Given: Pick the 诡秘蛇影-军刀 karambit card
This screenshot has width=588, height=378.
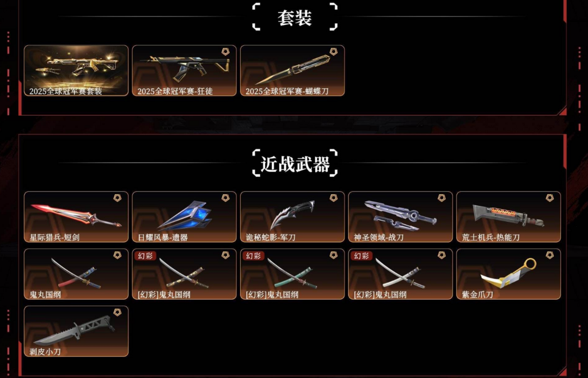Looking at the screenshot, I should click(x=292, y=217).
